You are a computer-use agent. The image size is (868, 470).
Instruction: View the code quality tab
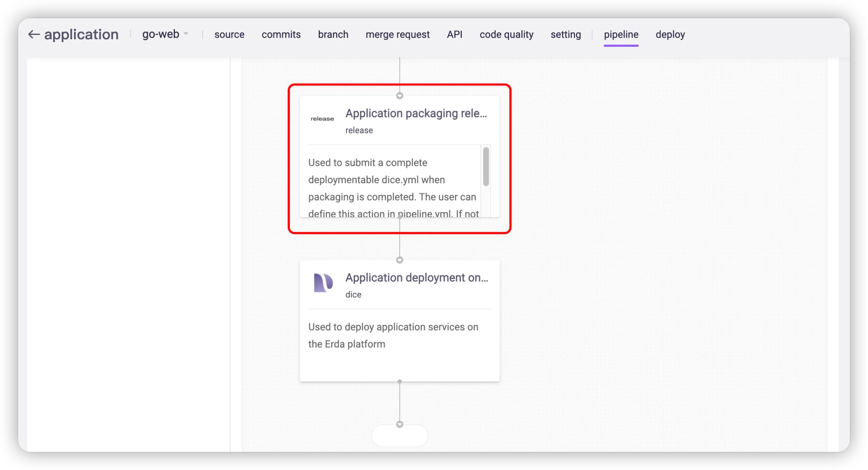(x=506, y=35)
